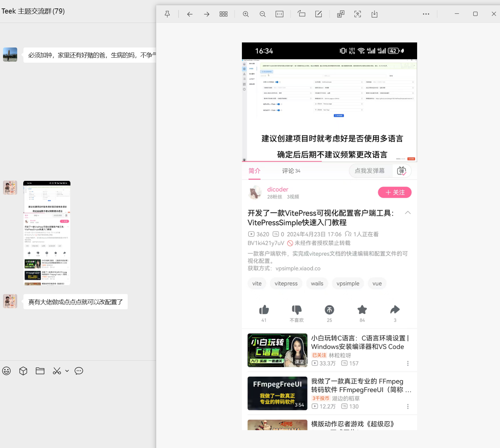The height and width of the screenshot is (448, 500).
Task: Open the 3D box favorites icon in chat toolbar
Action: (23, 371)
